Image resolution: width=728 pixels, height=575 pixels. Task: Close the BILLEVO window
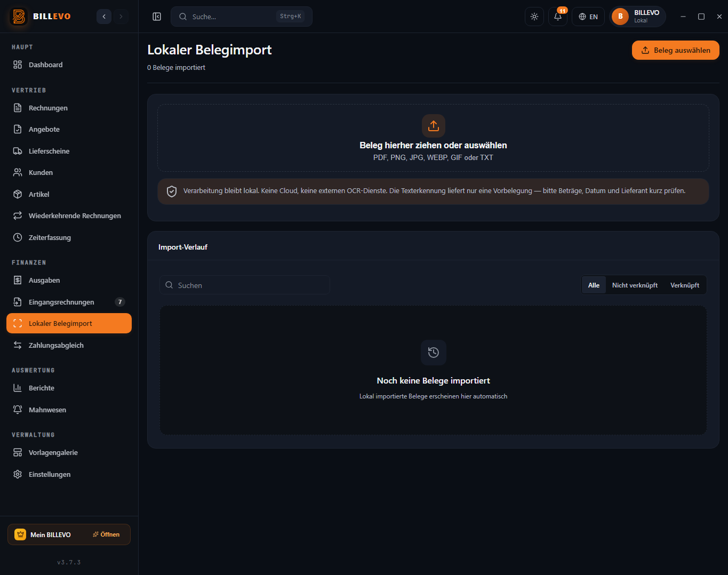point(719,17)
